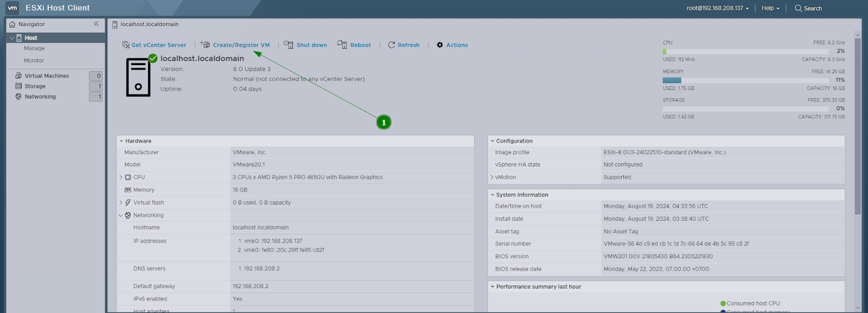
Task: Click Shut down button
Action: coord(305,45)
